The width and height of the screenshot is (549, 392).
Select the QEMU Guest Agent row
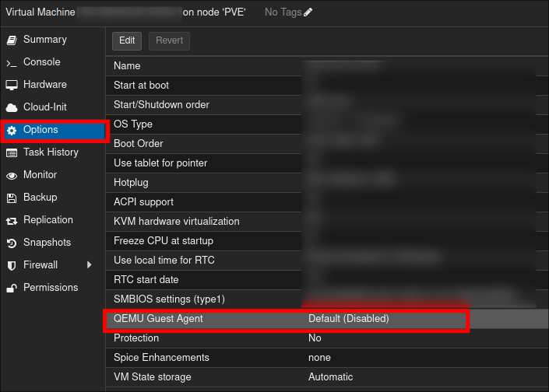tap(286, 319)
